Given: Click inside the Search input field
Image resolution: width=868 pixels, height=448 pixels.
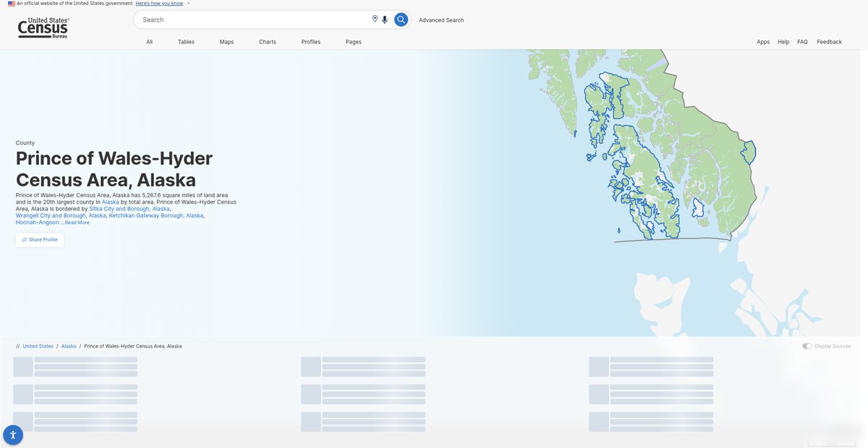Looking at the screenshot, I should (x=253, y=20).
